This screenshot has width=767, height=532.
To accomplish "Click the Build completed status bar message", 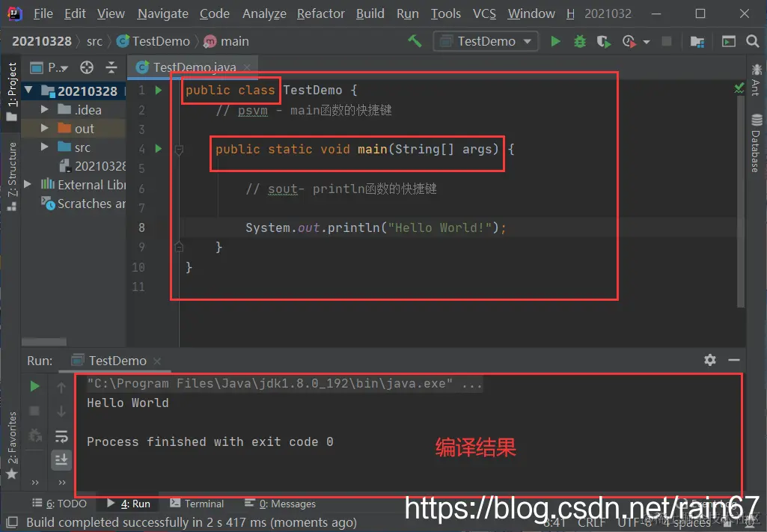I will coord(192,522).
